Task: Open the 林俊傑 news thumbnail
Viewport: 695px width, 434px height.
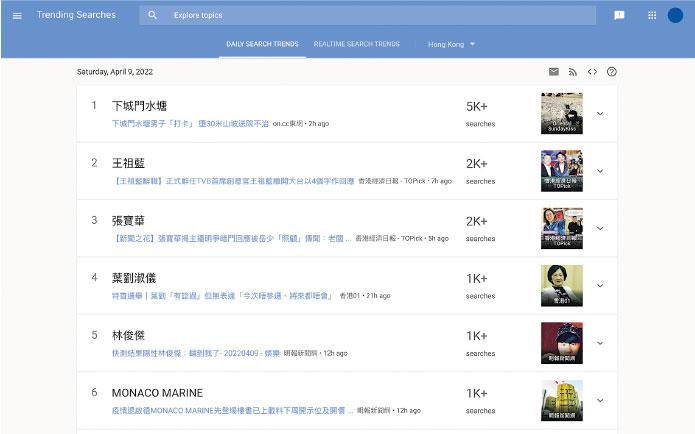Action: click(562, 343)
